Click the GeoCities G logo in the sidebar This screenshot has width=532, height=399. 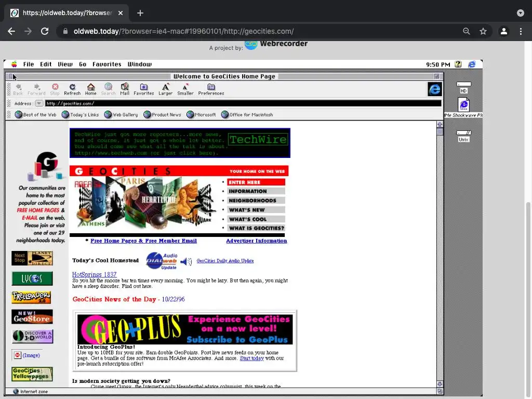[x=46, y=166]
